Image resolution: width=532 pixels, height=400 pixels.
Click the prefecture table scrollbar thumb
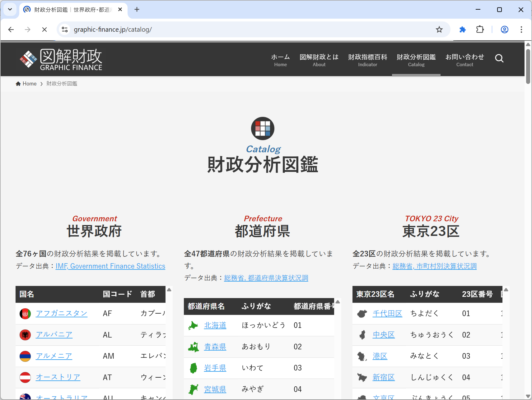tap(338, 303)
